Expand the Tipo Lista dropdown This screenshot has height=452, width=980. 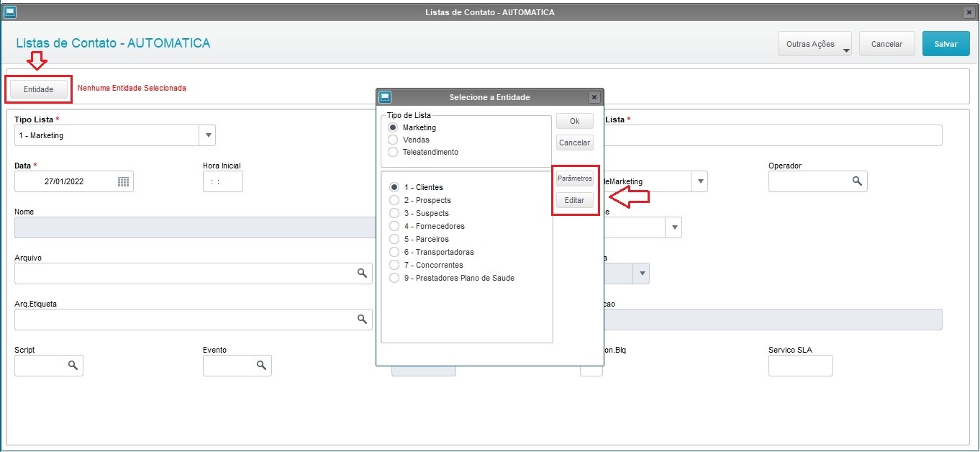tap(207, 135)
